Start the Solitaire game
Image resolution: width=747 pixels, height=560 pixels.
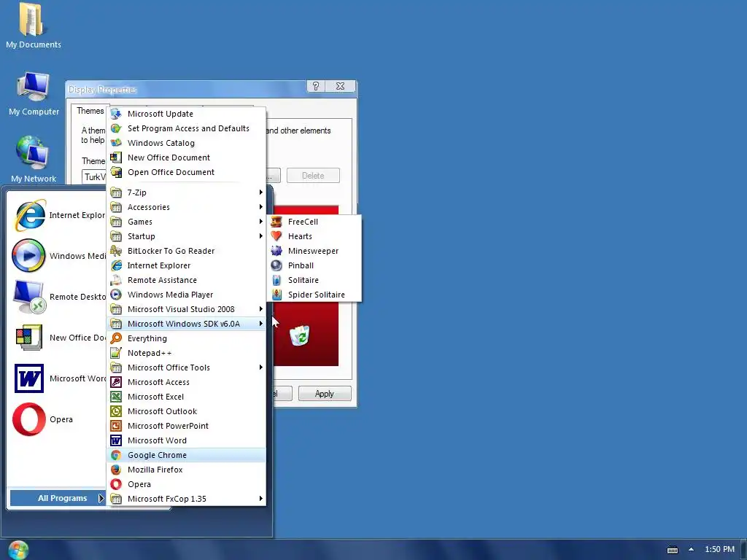tap(314, 280)
